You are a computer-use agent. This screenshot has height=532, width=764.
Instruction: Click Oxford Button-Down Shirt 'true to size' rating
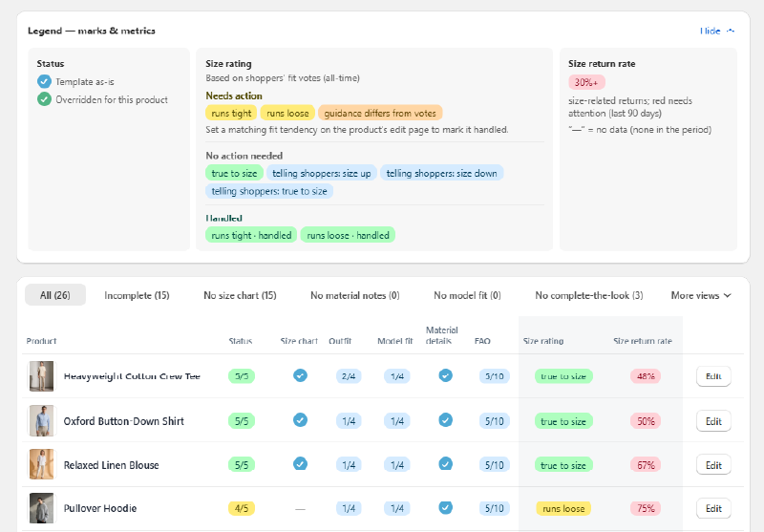(x=563, y=421)
